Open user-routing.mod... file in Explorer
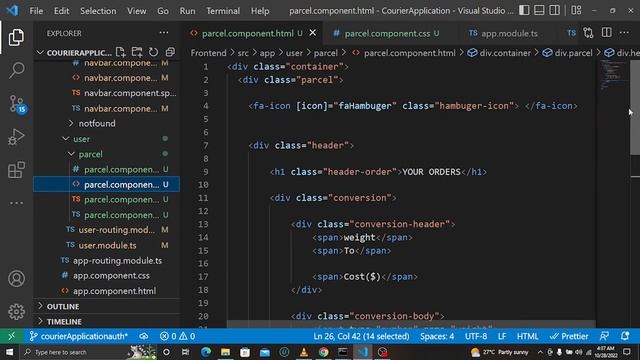The width and height of the screenshot is (640, 360). (x=117, y=230)
